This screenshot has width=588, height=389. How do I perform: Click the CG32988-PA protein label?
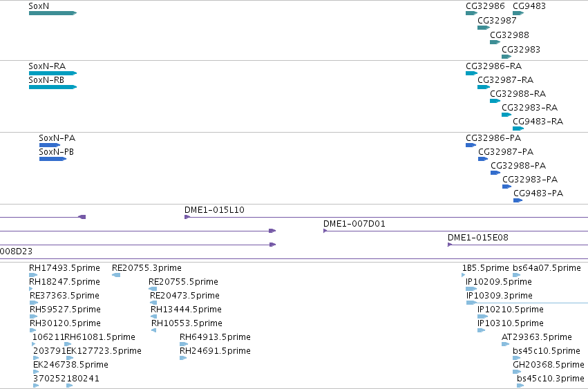pyautogui.click(x=518, y=166)
